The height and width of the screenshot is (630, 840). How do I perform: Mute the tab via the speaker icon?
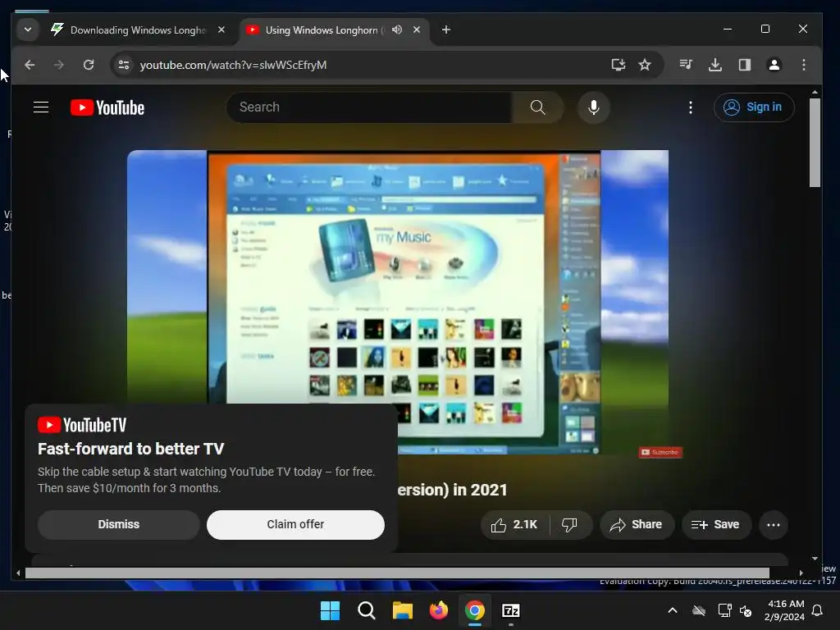coord(397,30)
